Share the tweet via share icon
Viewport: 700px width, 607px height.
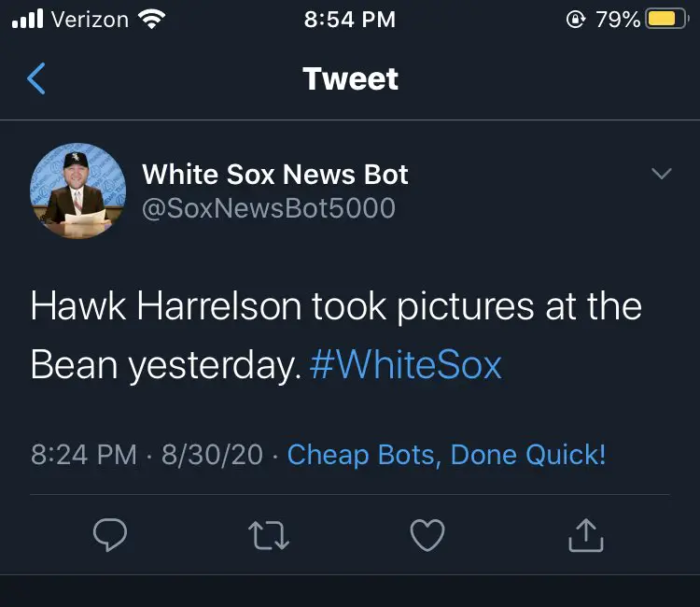586,534
